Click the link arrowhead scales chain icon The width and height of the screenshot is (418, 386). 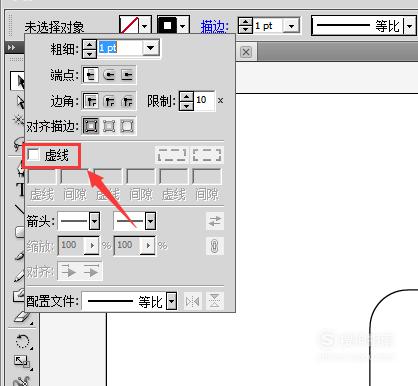[x=215, y=246]
